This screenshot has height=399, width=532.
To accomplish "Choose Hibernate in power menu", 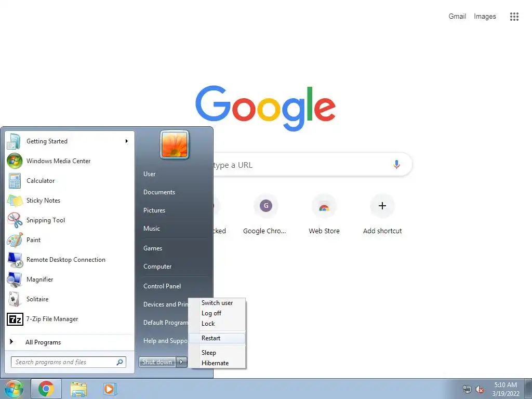I will [x=217, y=363].
